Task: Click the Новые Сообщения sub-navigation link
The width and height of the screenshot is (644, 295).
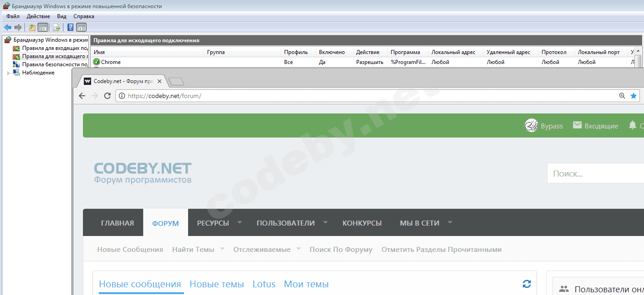Action: 130,249
